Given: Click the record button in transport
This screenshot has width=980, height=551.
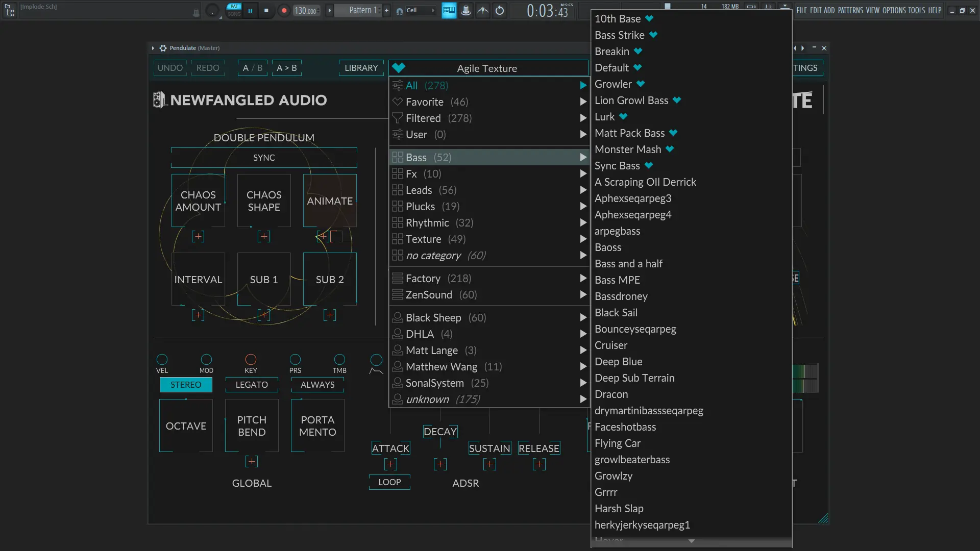Looking at the screenshot, I should [284, 10].
